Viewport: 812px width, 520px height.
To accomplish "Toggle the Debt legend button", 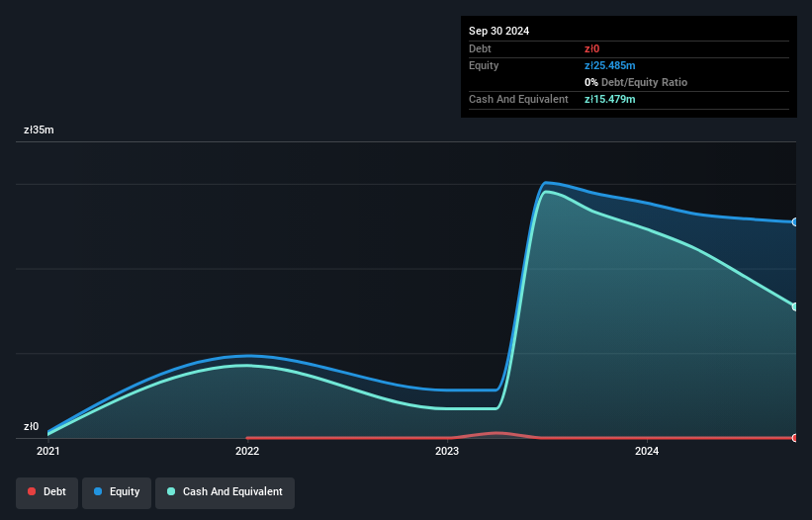I will [x=47, y=492].
